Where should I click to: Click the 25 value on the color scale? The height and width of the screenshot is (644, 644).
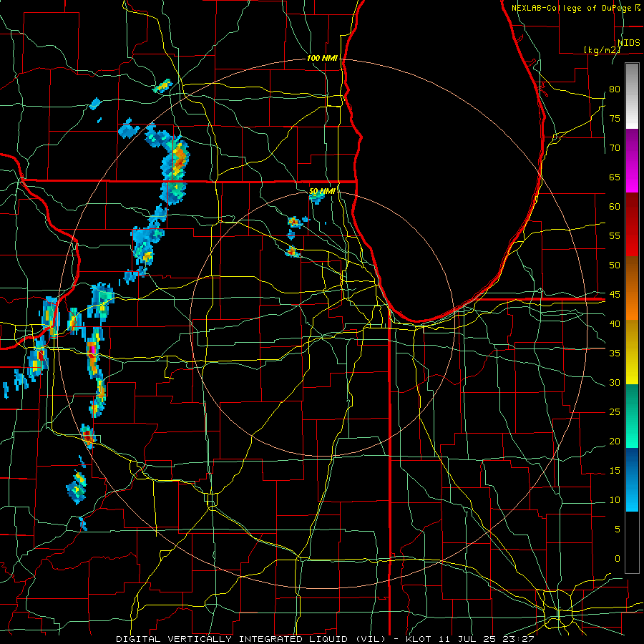(615, 411)
